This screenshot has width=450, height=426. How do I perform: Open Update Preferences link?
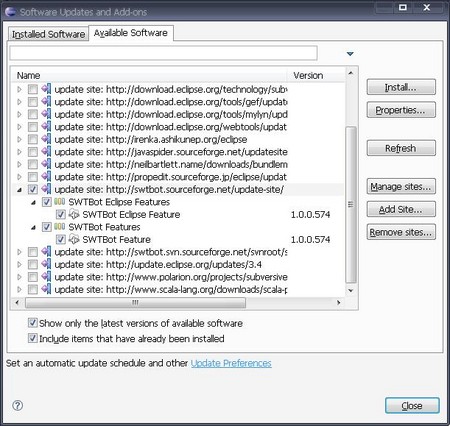pyautogui.click(x=231, y=363)
